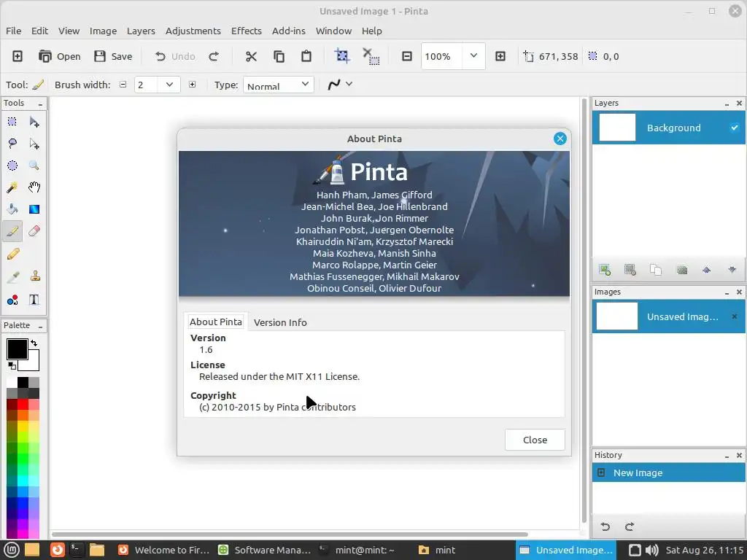Click the Zoom In plus icon

500,56
